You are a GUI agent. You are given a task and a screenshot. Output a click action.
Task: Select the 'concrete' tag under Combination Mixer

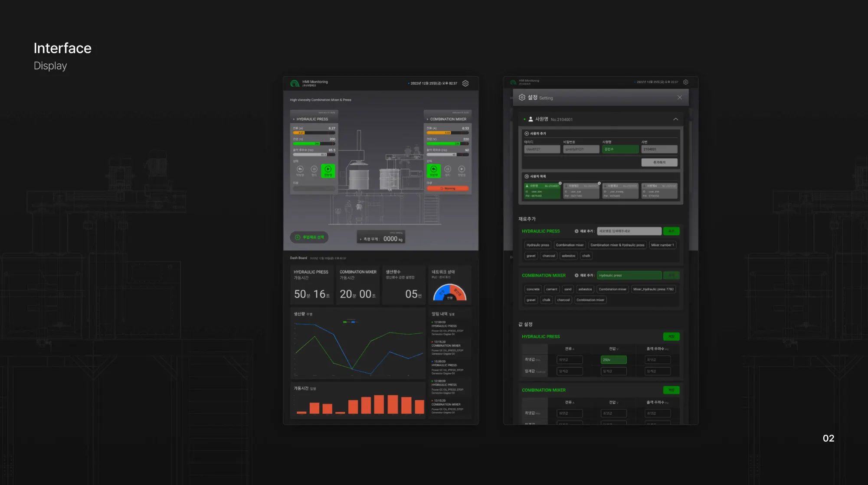tap(533, 289)
